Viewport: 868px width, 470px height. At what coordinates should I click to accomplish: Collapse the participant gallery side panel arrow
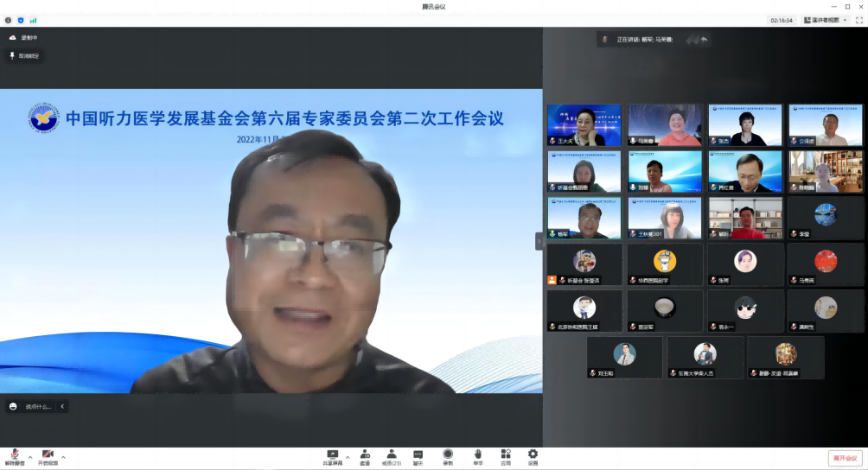coord(539,242)
